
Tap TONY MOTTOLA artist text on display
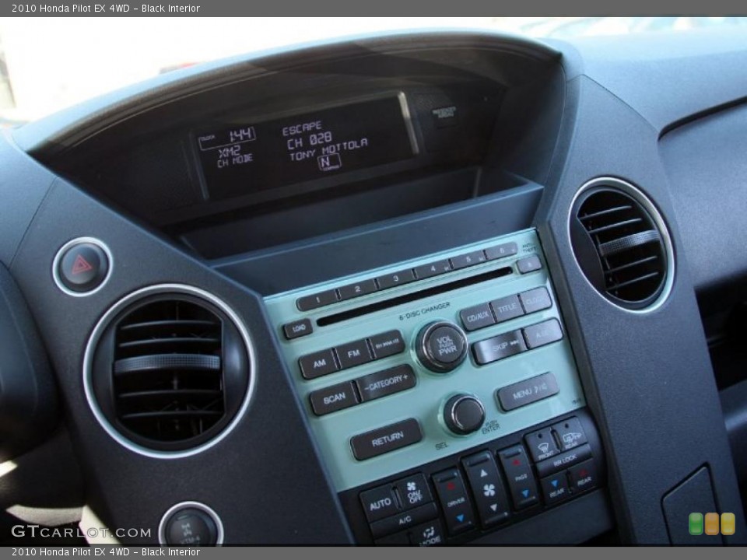click(x=329, y=149)
